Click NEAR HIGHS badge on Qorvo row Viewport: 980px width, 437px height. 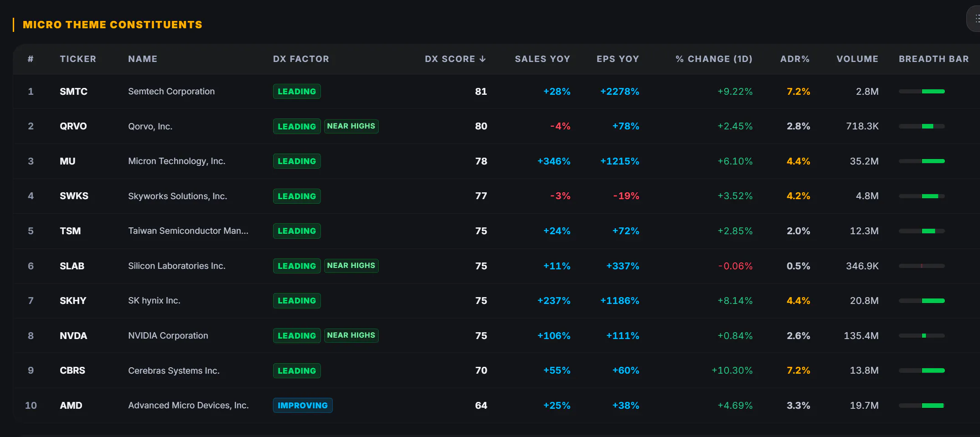tap(351, 126)
